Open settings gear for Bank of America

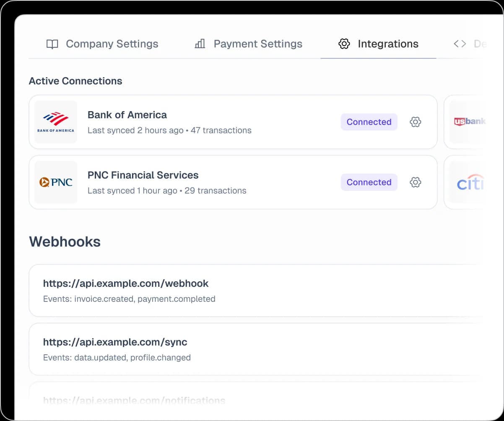[415, 122]
